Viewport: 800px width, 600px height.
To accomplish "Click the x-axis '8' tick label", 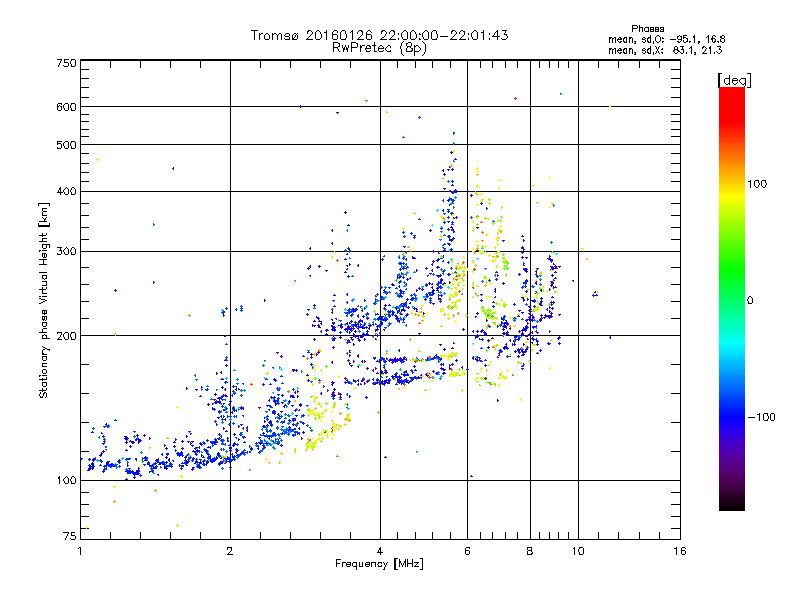I will [x=530, y=551].
